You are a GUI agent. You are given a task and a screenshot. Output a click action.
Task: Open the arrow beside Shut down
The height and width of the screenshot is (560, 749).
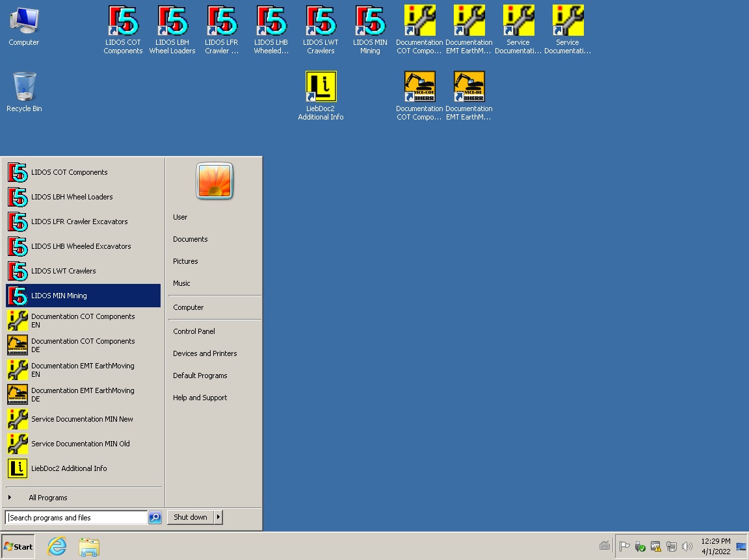218,517
